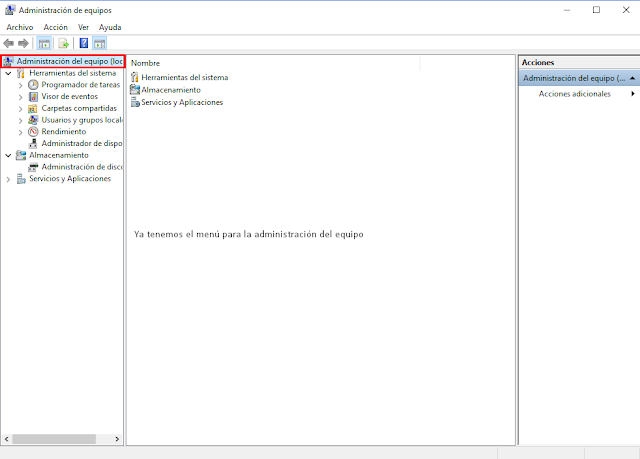Screen dimensions: 640x459
Task: Click the root Administración del equipo icon
Action: tap(8, 62)
